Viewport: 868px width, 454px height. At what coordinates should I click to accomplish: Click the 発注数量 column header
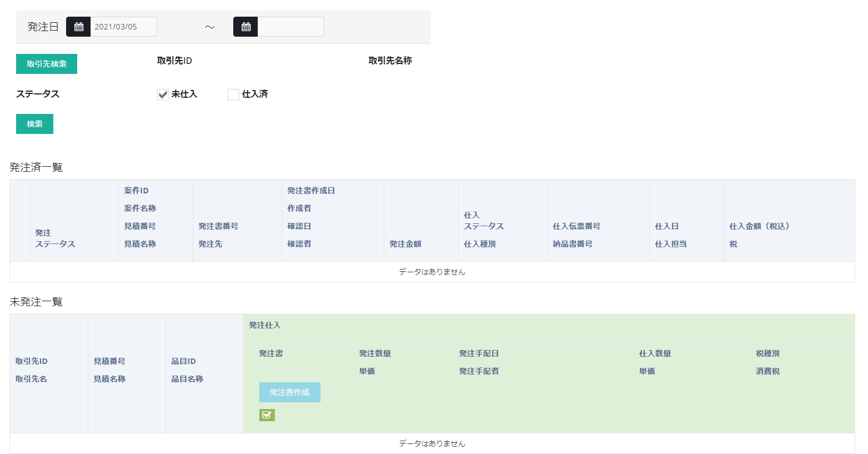coord(375,353)
